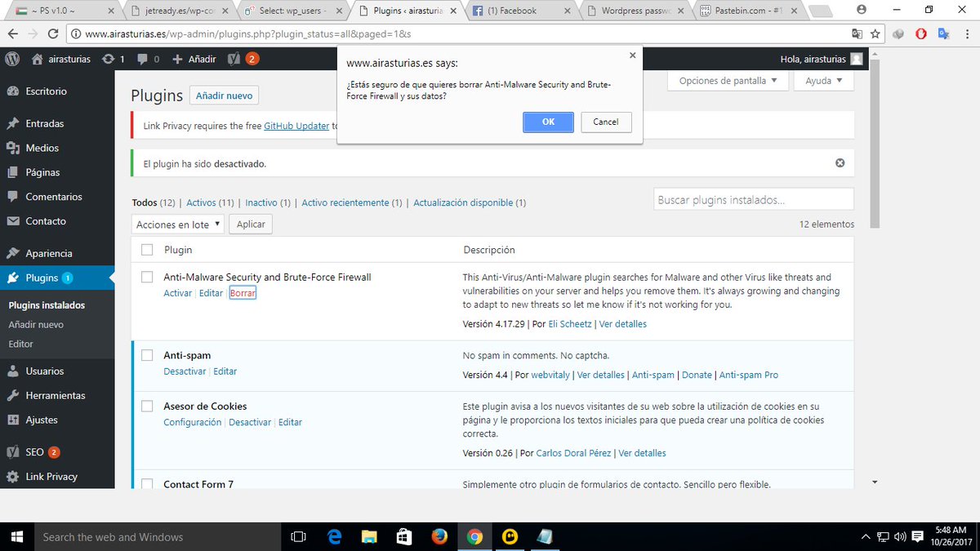
Task: Open Task View on the taskbar
Action: pos(298,536)
